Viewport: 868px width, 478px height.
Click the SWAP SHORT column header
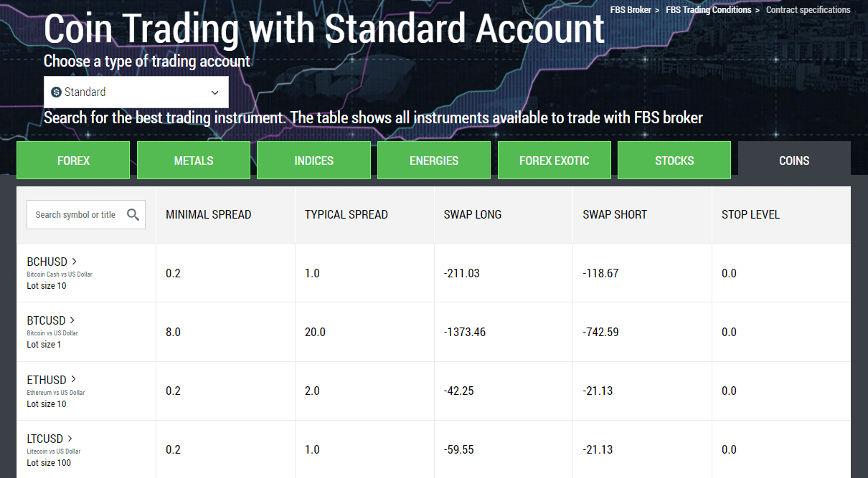click(x=615, y=214)
